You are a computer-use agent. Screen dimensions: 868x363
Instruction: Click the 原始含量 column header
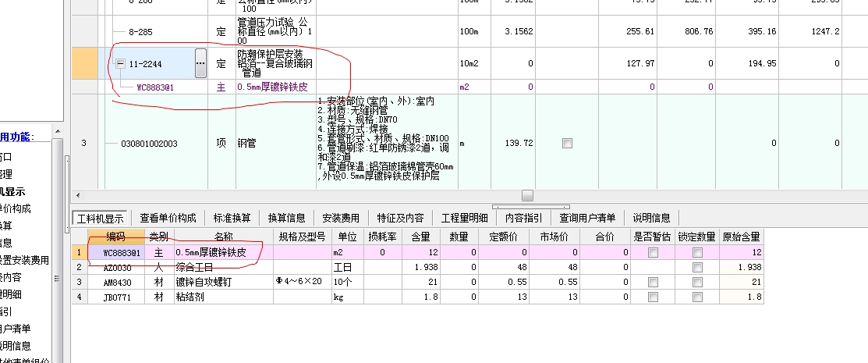pos(741,237)
